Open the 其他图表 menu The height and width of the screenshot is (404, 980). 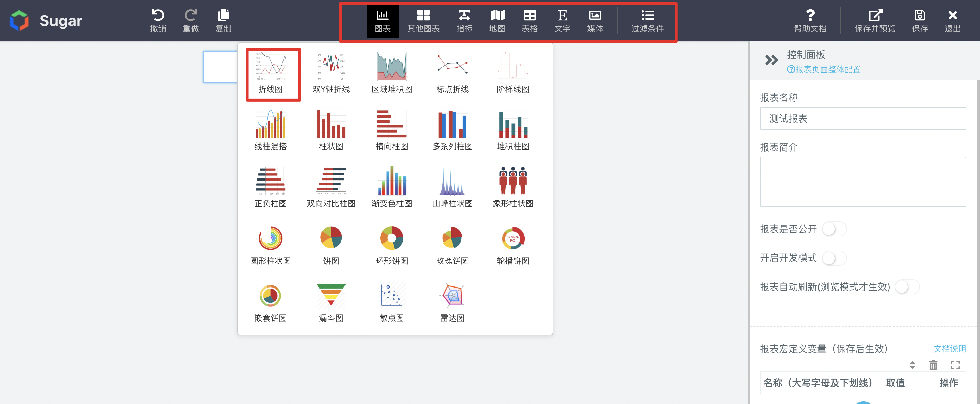click(423, 21)
